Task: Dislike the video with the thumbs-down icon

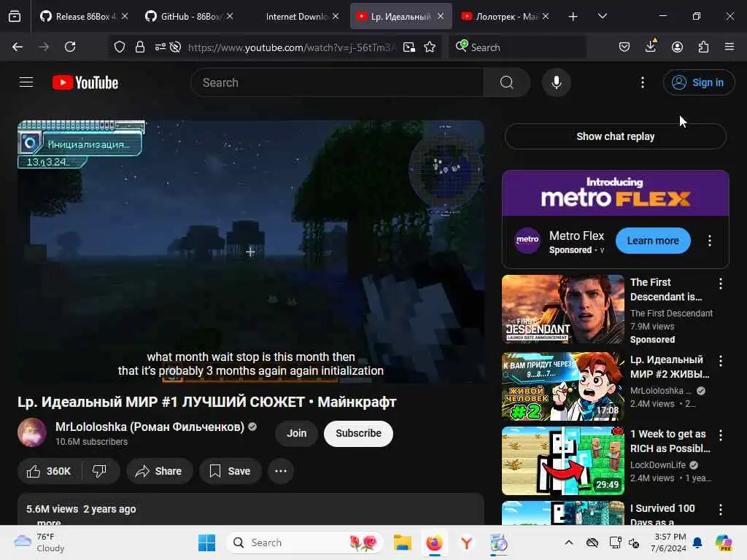Action: [x=99, y=471]
